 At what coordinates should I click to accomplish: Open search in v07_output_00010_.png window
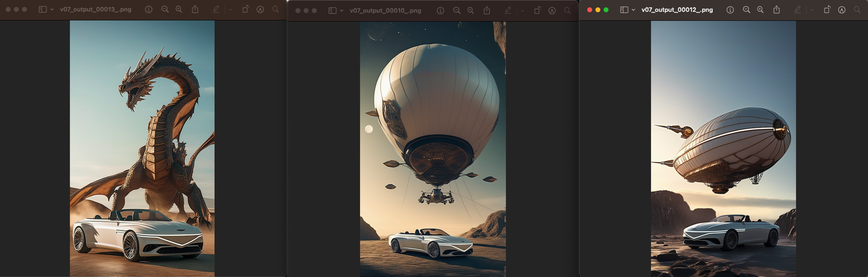coord(568,11)
